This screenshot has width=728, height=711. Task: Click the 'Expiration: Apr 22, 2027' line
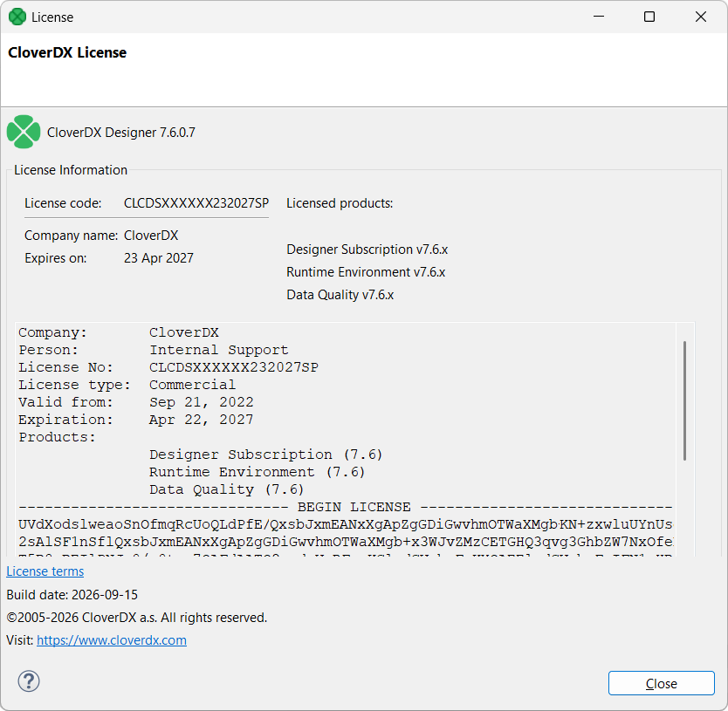[136, 420]
